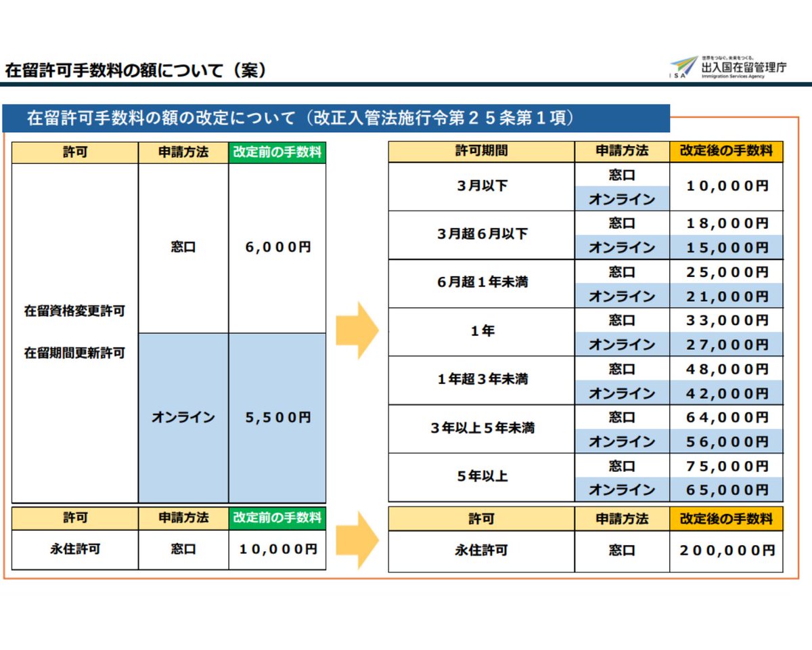Select the green 改定前の手数料 header above 6,000円
The height and width of the screenshot is (650, 812).
[277, 152]
